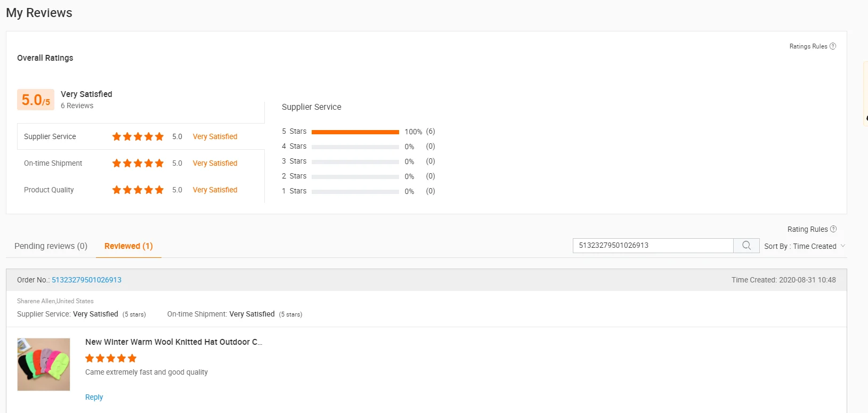Select the Reviewed (1) tab
Image resolution: width=868 pixels, height=413 pixels.
pyautogui.click(x=128, y=246)
